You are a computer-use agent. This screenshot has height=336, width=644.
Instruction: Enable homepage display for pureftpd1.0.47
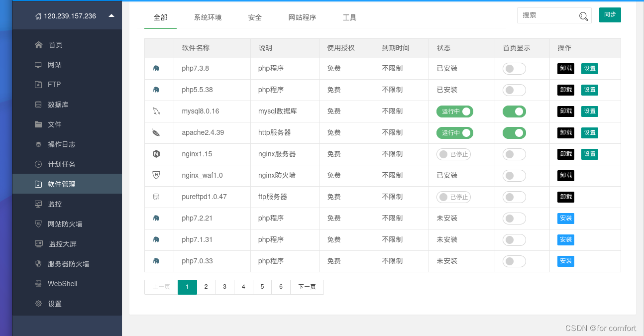tap(514, 197)
